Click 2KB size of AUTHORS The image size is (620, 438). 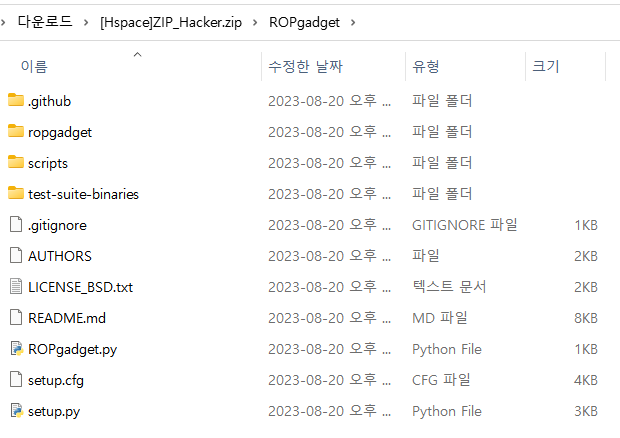pyautogui.click(x=586, y=256)
